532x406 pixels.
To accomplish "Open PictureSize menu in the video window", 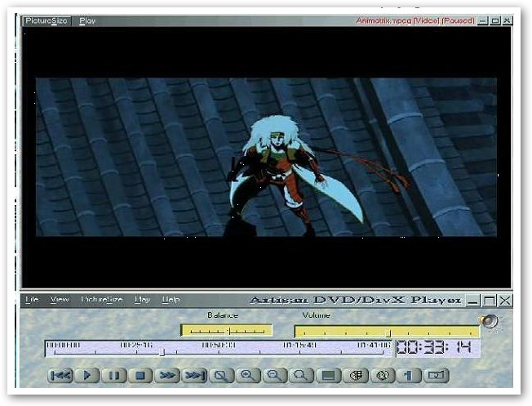I will coord(47,20).
